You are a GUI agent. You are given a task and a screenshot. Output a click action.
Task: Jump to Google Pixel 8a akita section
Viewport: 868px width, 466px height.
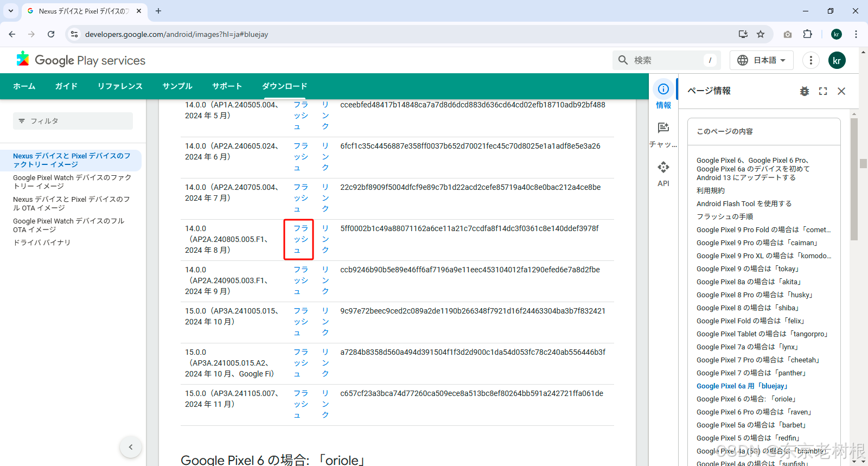pyautogui.click(x=750, y=282)
